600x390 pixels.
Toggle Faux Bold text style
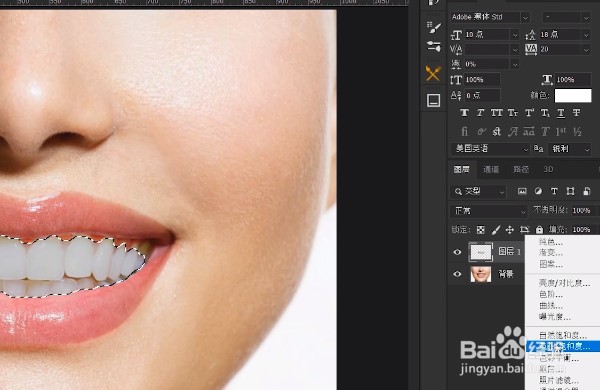(465, 113)
